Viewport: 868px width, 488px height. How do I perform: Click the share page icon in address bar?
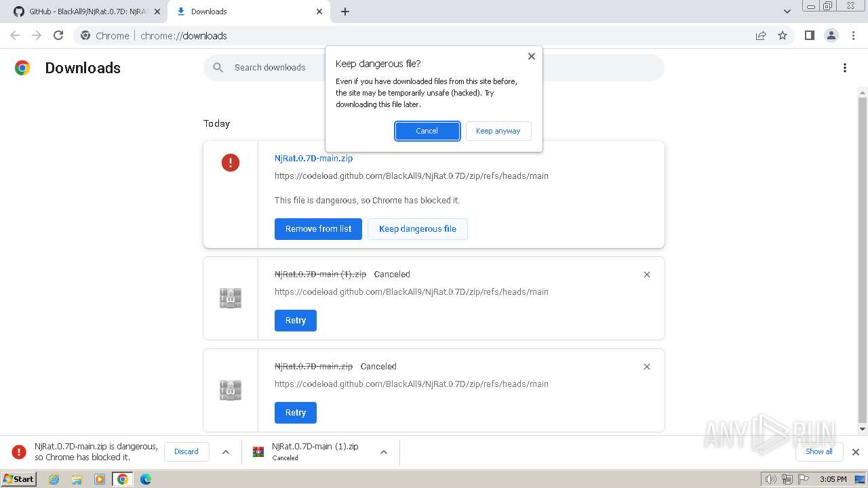[x=761, y=35]
